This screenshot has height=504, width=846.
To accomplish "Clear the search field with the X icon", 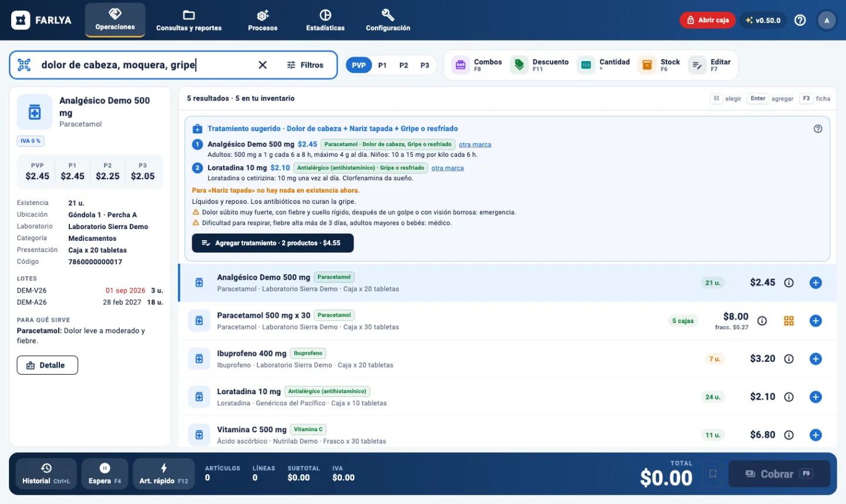I will (263, 65).
